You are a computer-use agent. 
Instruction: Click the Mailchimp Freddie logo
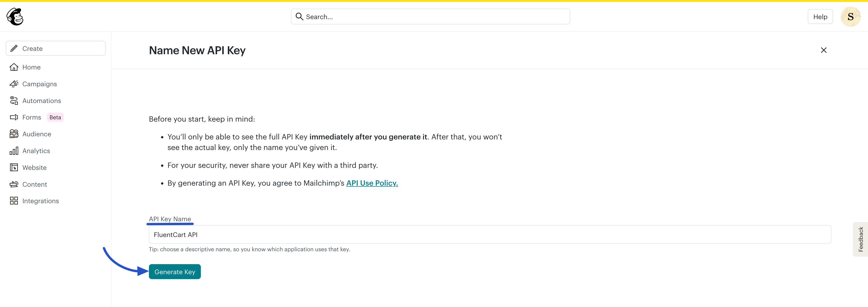[x=15, y=17]
